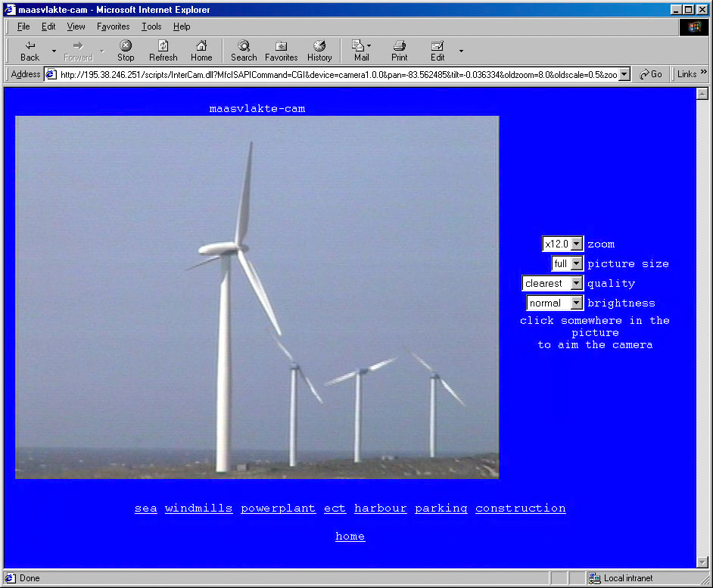Click the Internet Explorer title bar icon
Viewport: 713px width, 588px height.
pos(10,10)
